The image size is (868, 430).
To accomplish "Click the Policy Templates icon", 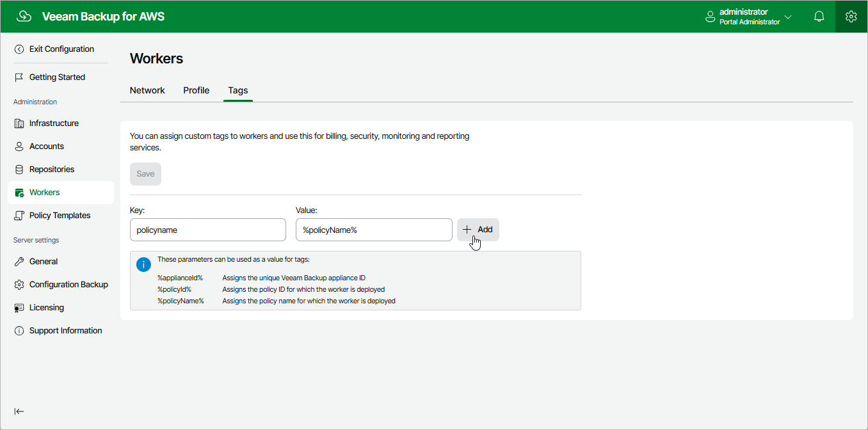I will pos(19,216).
